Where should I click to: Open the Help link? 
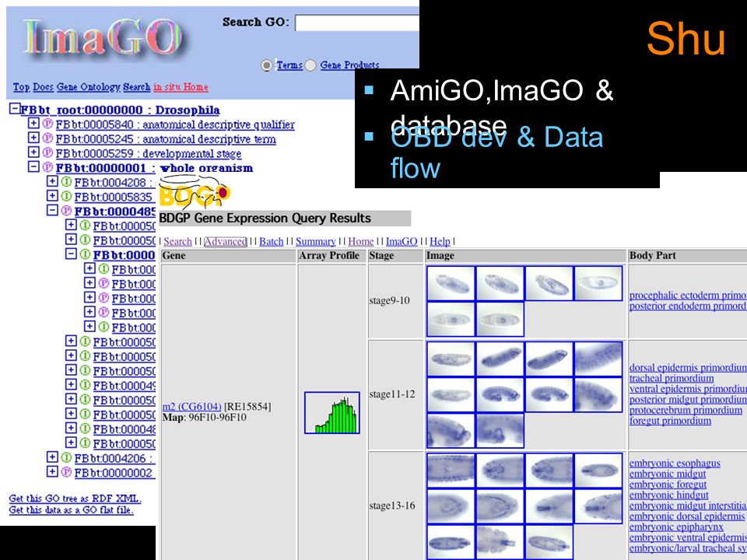[x=440, y=241]
